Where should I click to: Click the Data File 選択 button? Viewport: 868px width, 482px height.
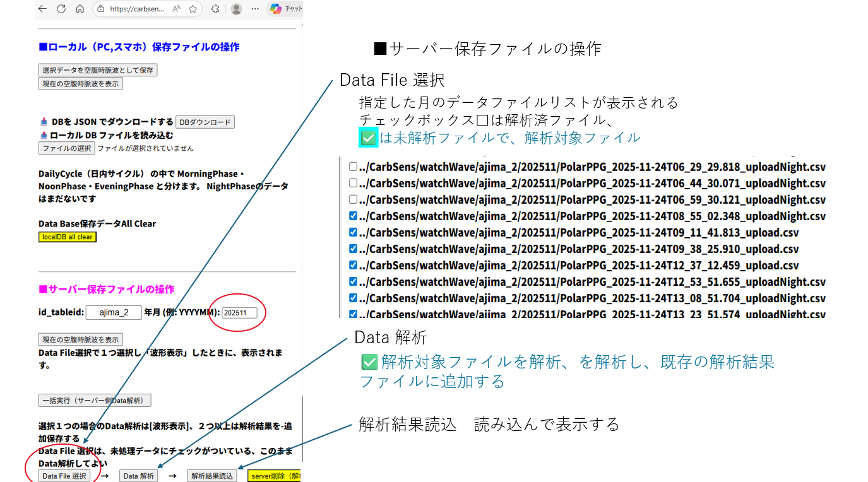pyautogui.click(x=64, y=476)
